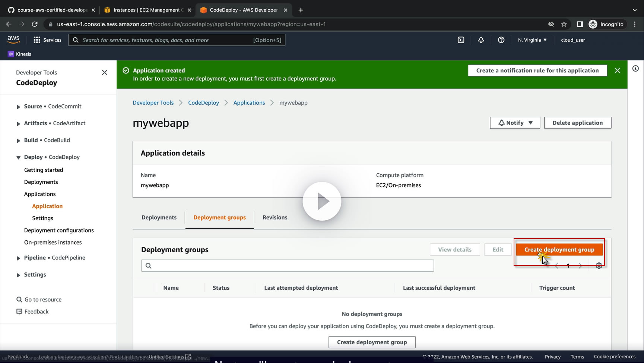Reload the browser page
The height and width of the screenshot is (363, 644).
click(35, 24)
